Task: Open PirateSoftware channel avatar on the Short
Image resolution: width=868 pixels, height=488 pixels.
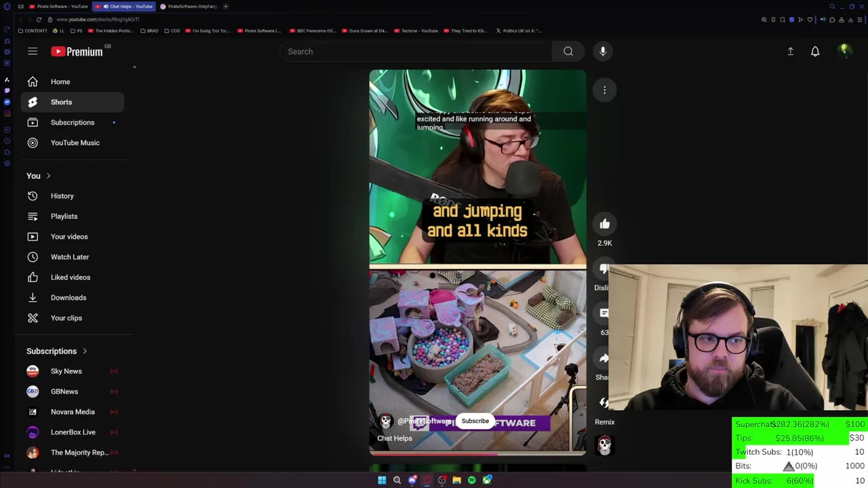Action: pos(386,422)
